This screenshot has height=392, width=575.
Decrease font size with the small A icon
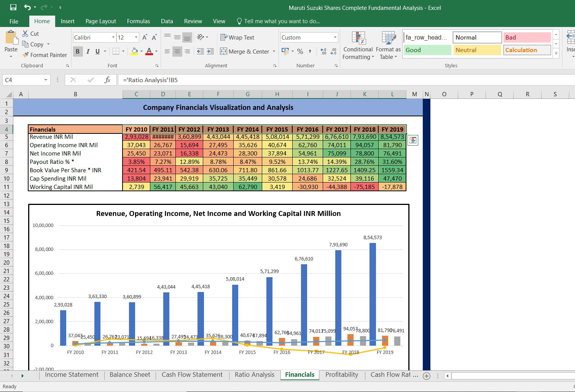(x=154, y=37)
